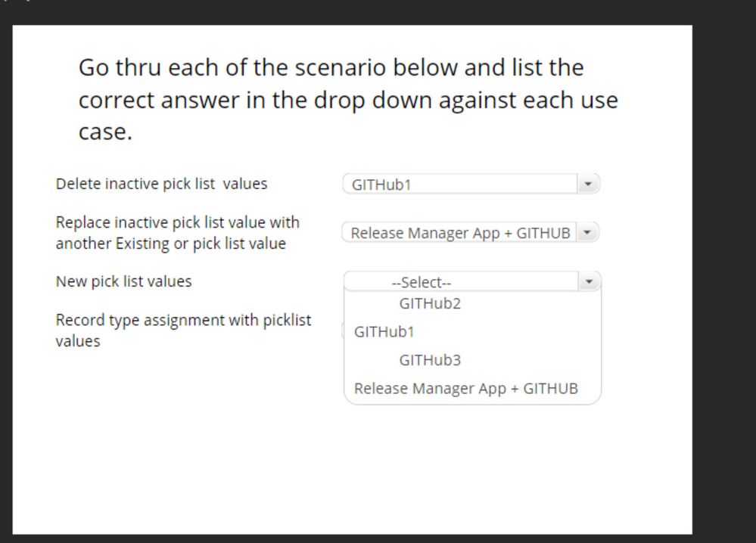Click the dark bar above the slide

click(x=378, y=11)
